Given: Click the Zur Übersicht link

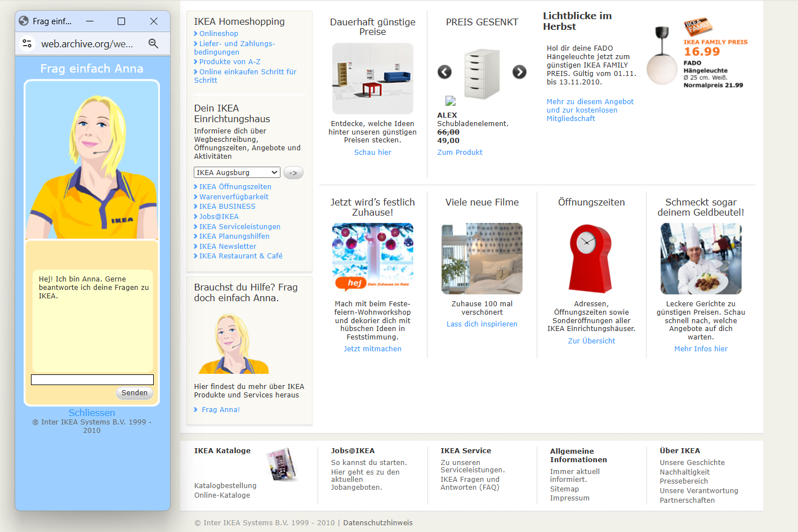Looking at the screenshot, I should pyautogui.click(x=591, y=341).
